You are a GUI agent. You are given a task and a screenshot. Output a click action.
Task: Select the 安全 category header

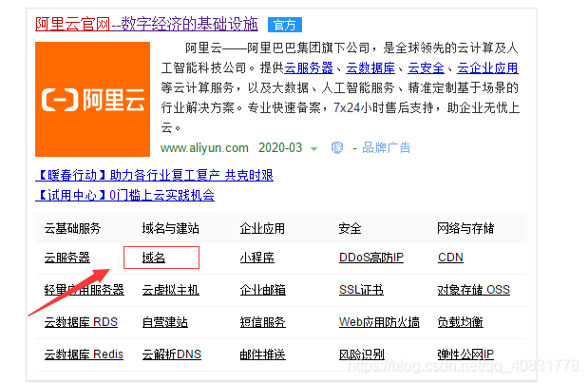(x=350, y=228)
